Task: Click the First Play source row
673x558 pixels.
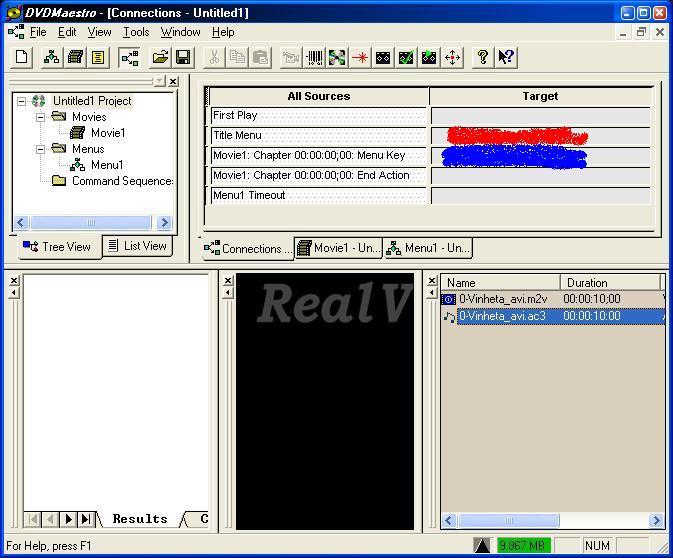Action: (x=318, y=115)
